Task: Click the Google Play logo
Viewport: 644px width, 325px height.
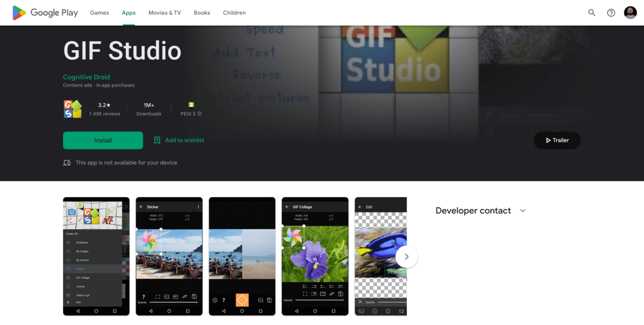Action: tap(44, 13)
